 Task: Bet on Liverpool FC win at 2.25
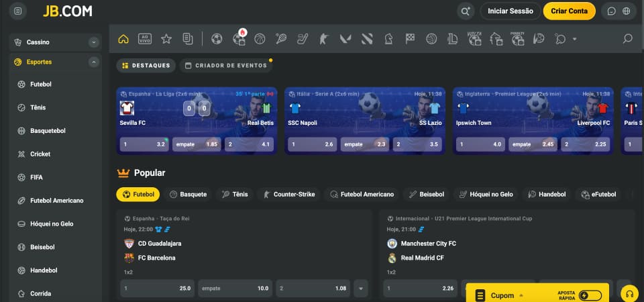point(585,145)
